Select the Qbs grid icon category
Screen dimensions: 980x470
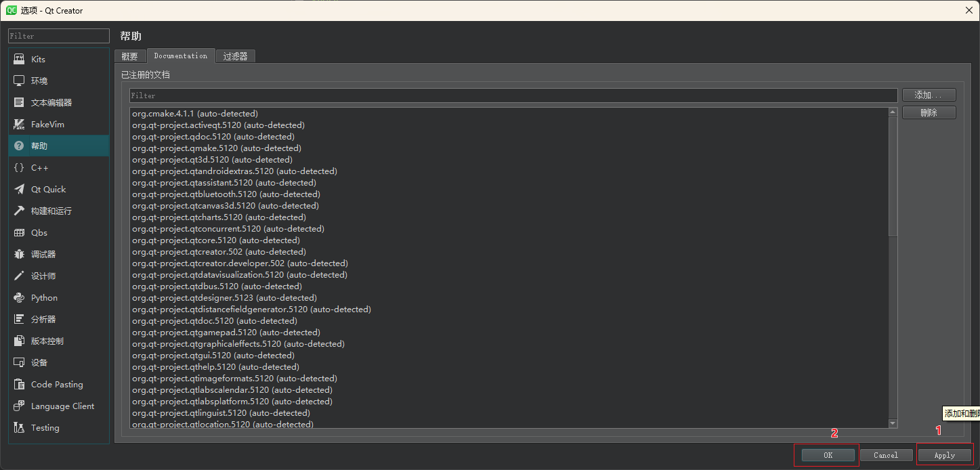pyautogui.click(x=19, y=233)
